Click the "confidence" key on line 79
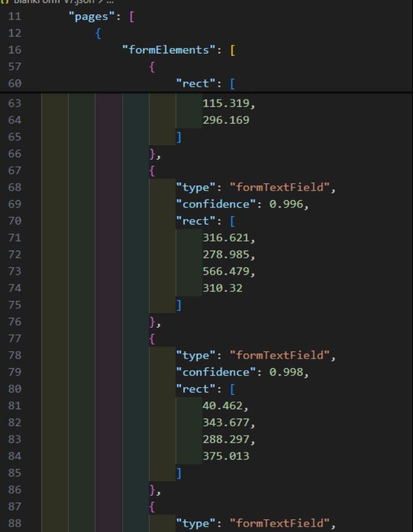Image resolution: width=413 pixels, height=532 pixels. pos(215,372)
